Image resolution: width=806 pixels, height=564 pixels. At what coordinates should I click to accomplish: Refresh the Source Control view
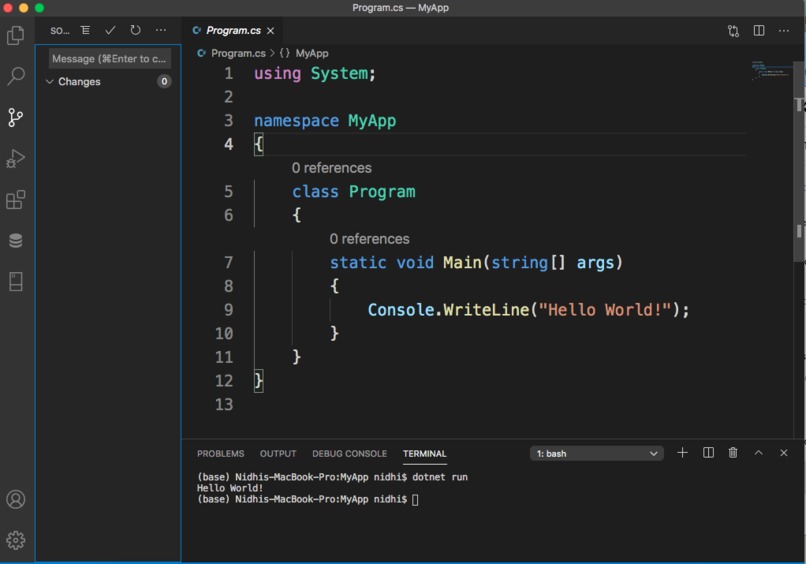(135, 30)
